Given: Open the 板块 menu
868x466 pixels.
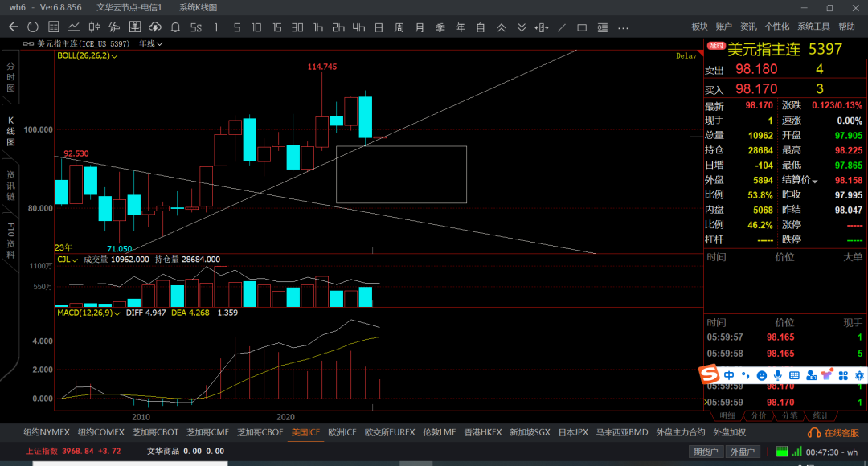Looking at the screenshot, I should point(700,27).
